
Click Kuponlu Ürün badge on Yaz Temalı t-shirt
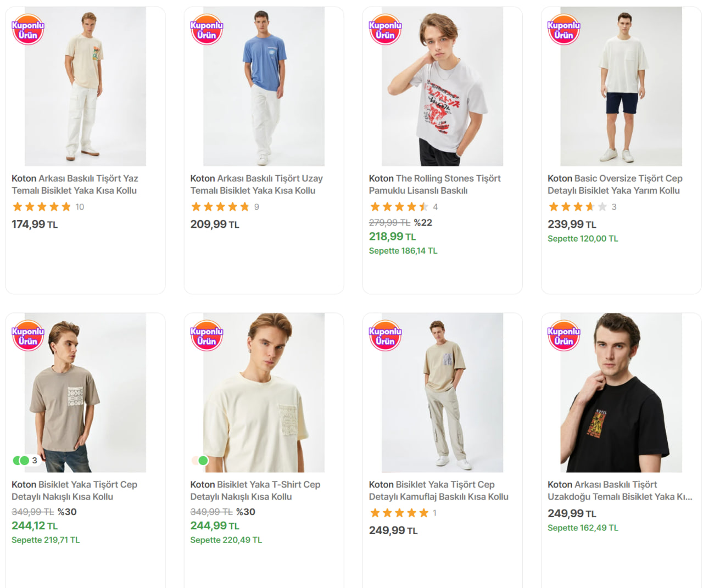tap(28, 30)
